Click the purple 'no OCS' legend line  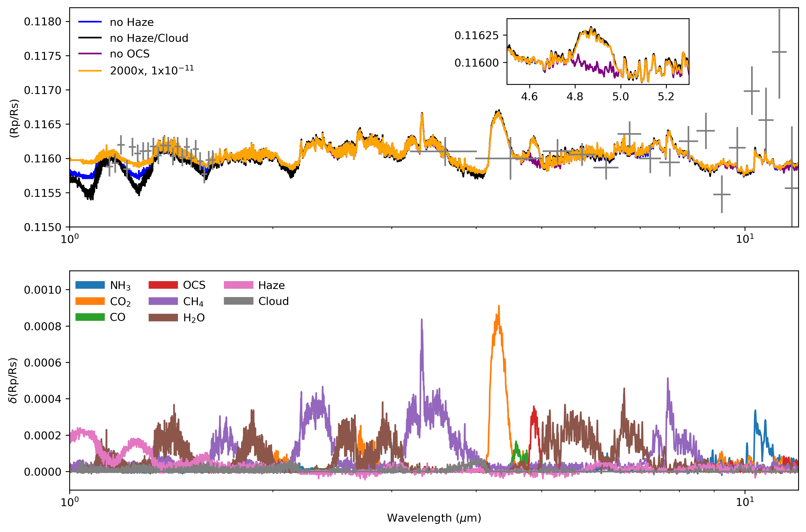(90, 54)
